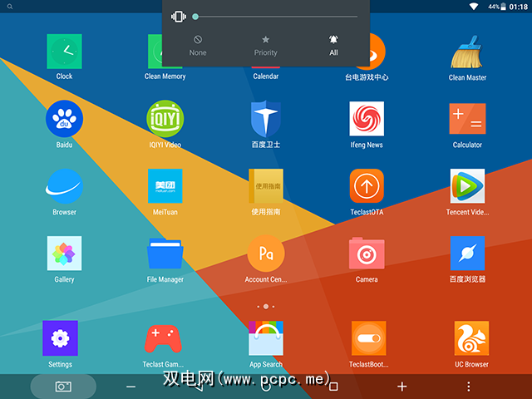Open File Manager folder icon

coord(165,254)
